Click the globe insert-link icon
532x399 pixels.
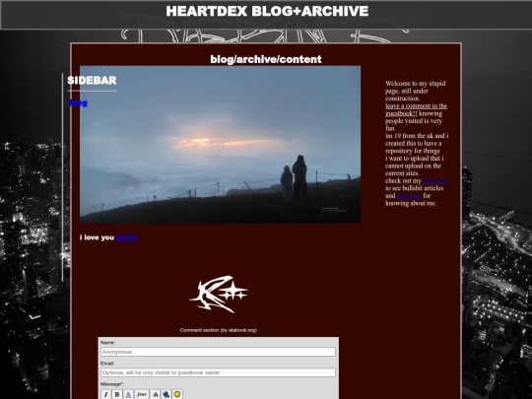click(x=166, y=394)
